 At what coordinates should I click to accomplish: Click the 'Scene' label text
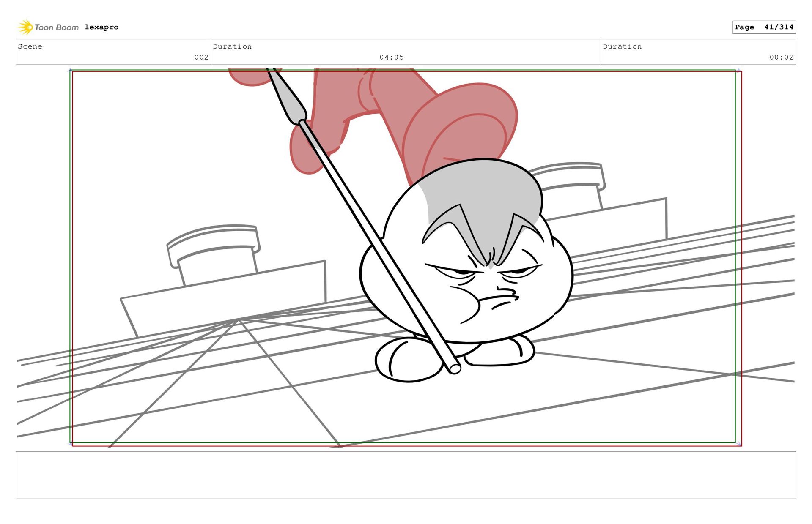coord(30,46)
